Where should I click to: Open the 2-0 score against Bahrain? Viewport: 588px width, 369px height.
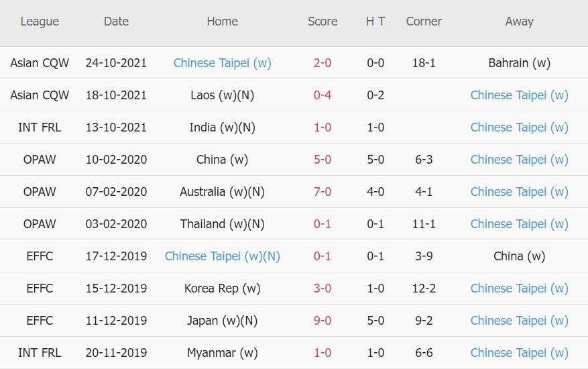[x=322, y=63]
